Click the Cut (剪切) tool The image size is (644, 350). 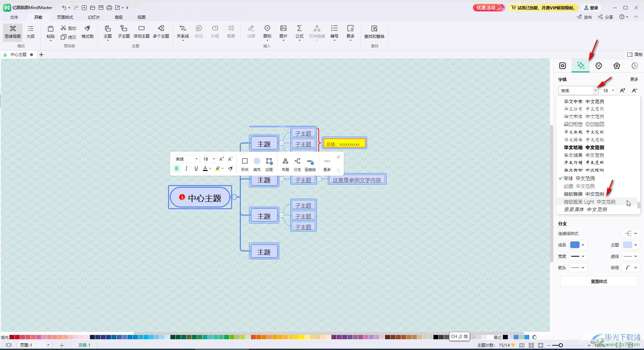(68, 28)
